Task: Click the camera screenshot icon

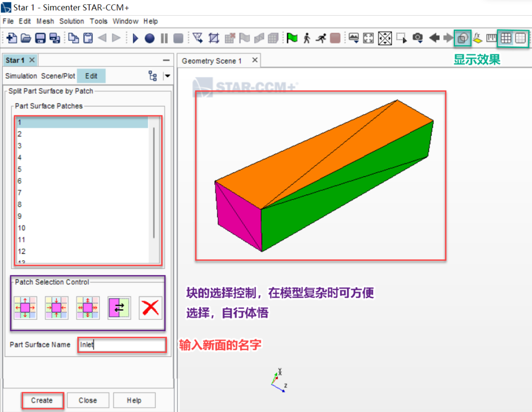Action: click(x=418, y=38)
